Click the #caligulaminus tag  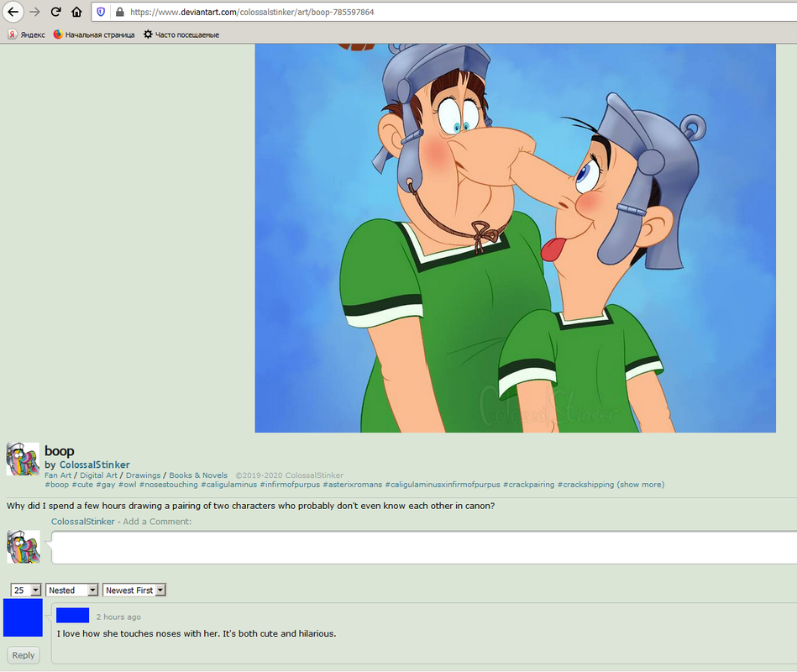point(228,485)
